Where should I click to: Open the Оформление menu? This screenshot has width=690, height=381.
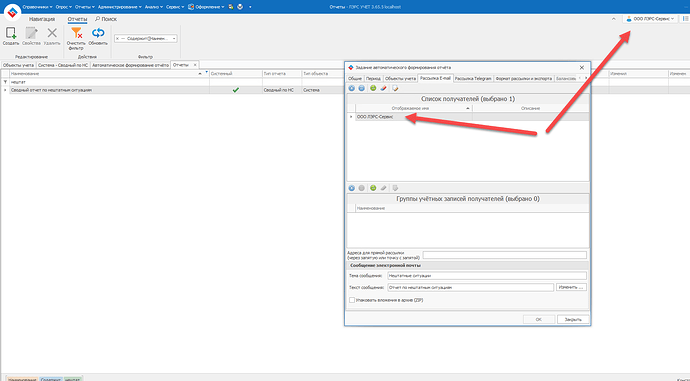[x=206, y=7]
